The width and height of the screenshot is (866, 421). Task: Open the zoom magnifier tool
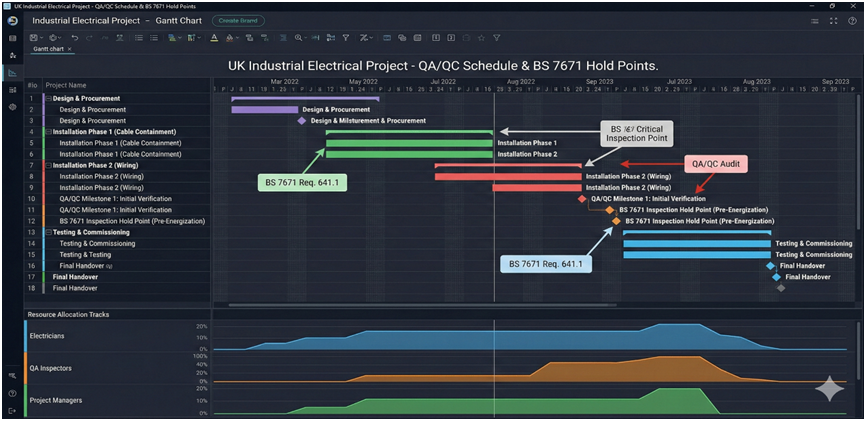[x=298, y=38]
